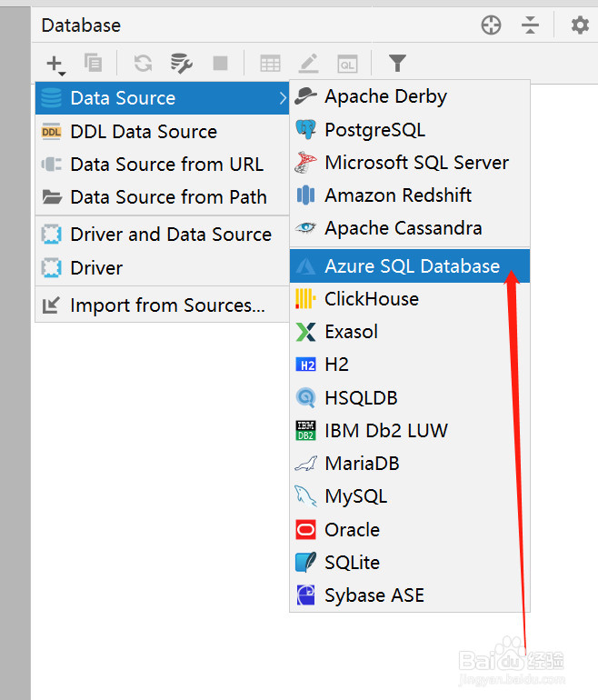Open Data Source Properties wrench icon

coord(181,63)
